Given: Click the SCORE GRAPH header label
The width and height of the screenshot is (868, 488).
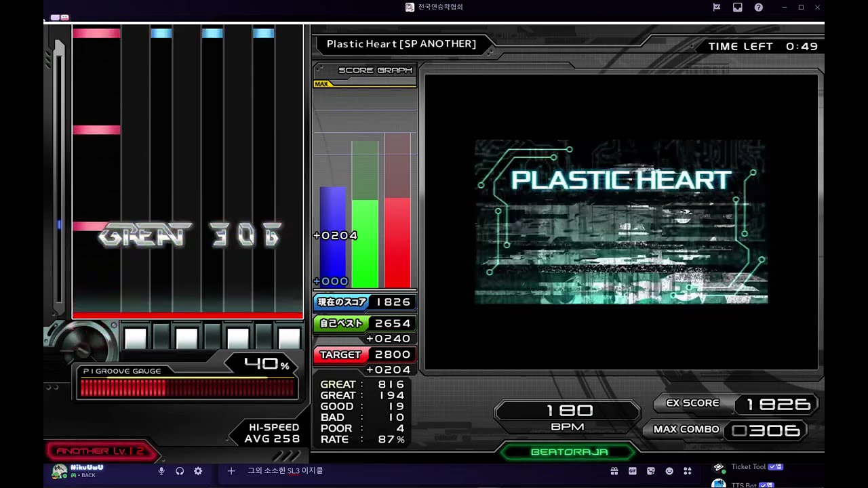Looking at the screenshot, I should tap(375, 70).
